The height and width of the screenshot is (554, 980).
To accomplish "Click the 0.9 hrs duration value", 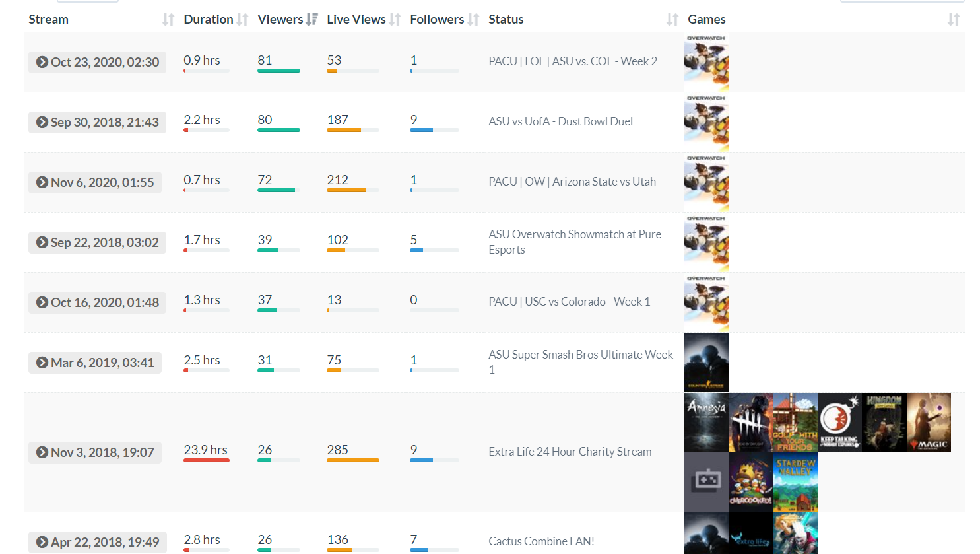I will click(202, 60).
